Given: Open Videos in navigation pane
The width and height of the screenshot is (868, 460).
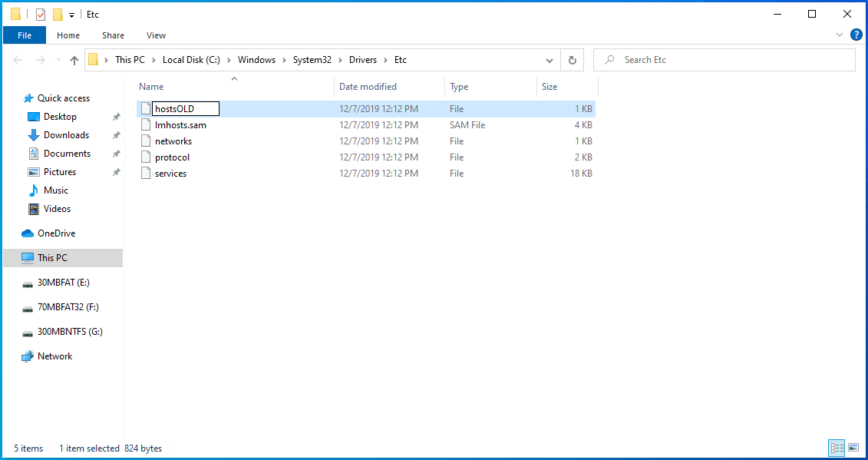Looking at the screenshot, I should click(57, 208).
